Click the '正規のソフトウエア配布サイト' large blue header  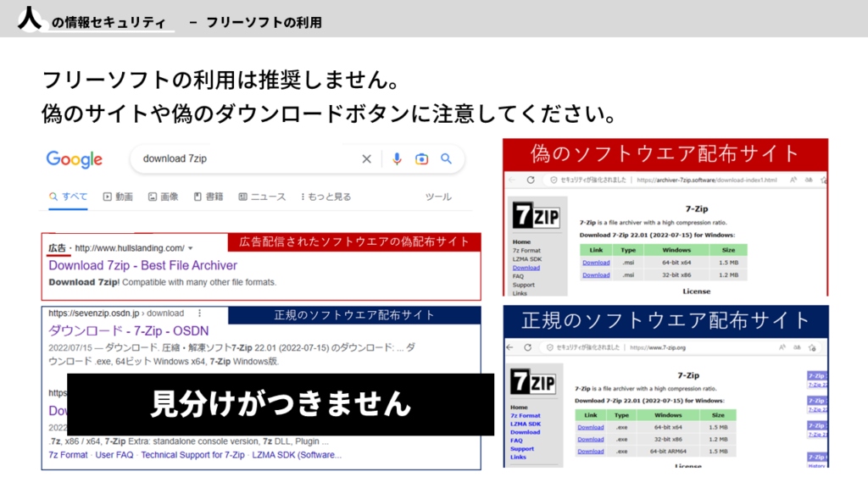pos(666,321)
